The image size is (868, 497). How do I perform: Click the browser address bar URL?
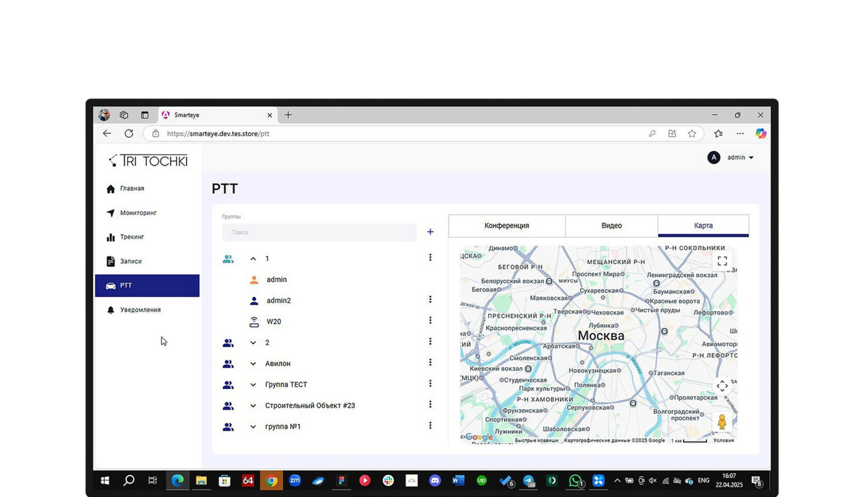[x=218, y=133]
